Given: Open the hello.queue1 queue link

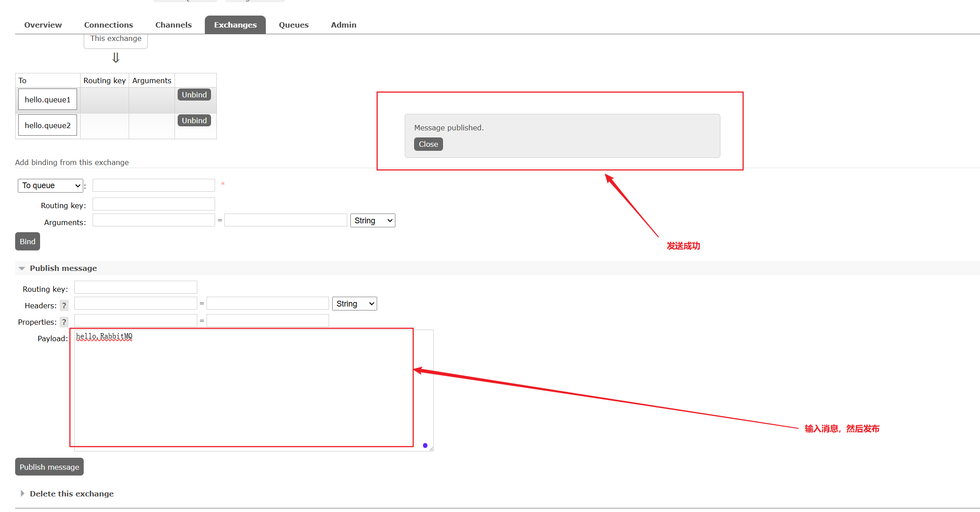Looking at the screenshot, I should point(48,100).
